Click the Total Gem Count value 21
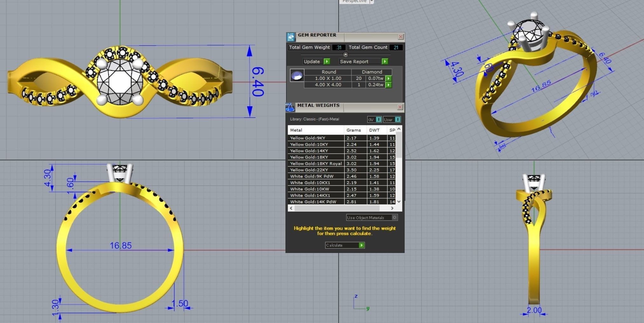The width and height of the screenshot is (644, 323). (x=396, y=47)
